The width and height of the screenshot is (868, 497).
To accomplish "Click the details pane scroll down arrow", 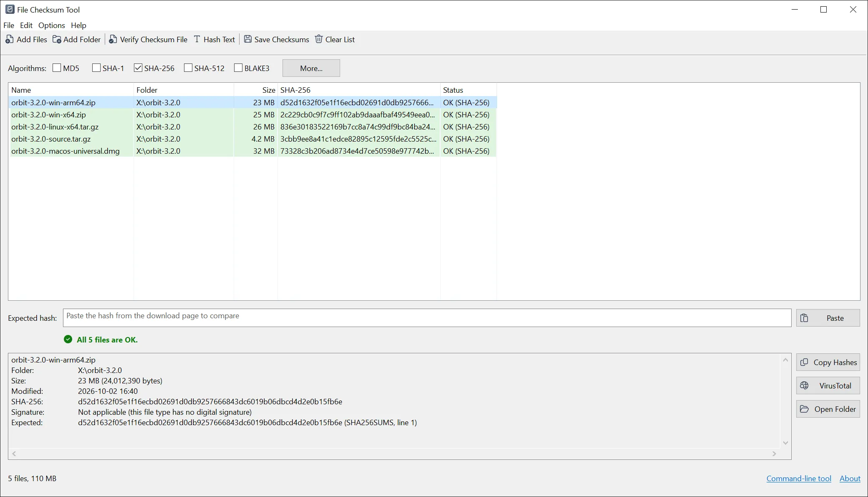I will [785, 443].
